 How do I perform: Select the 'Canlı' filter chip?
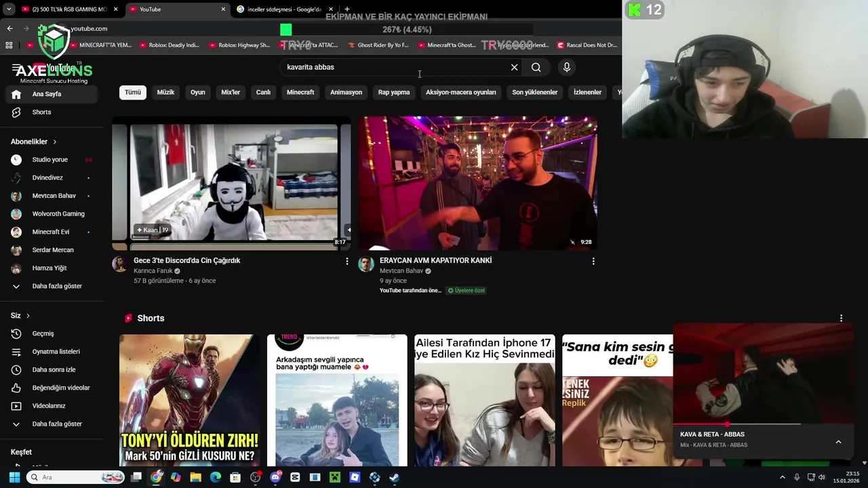[263, 92]
